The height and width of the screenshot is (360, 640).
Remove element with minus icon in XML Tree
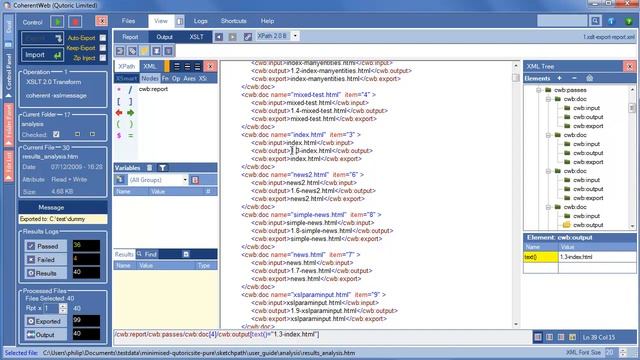[574, 78]
